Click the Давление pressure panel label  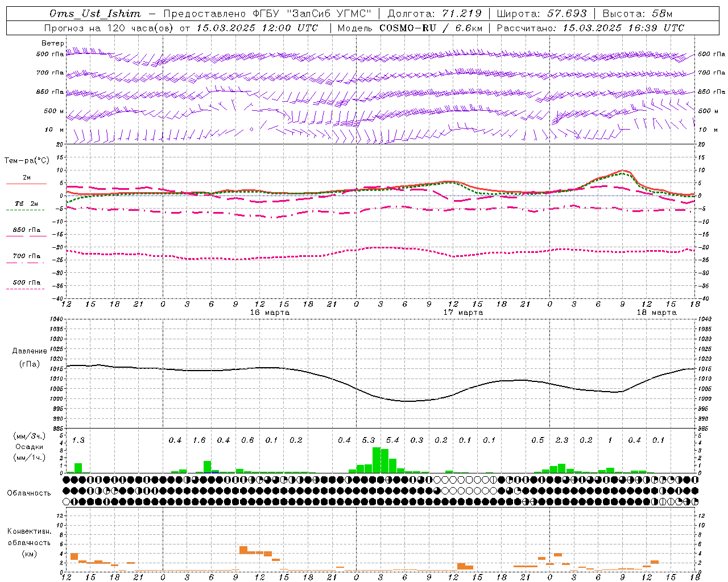coord(30,351)
